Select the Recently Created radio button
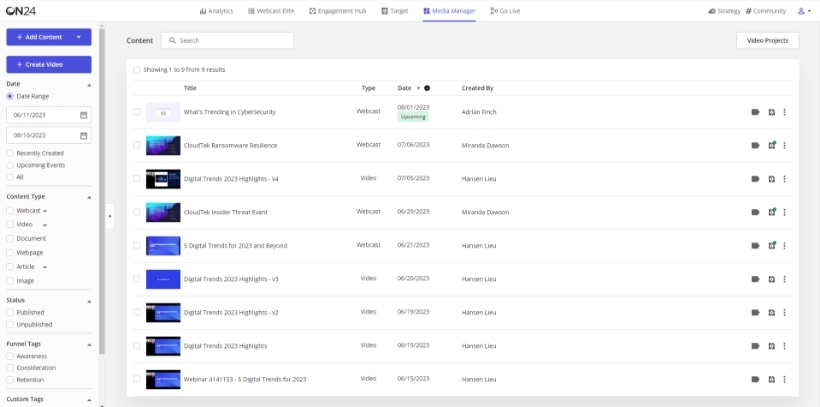 point(10,153)
